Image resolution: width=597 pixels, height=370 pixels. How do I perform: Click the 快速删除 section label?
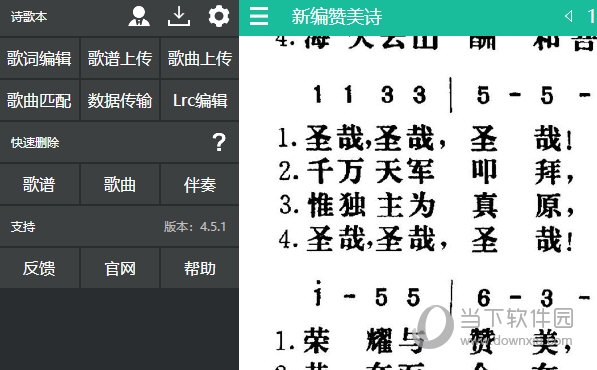(35, 142)
